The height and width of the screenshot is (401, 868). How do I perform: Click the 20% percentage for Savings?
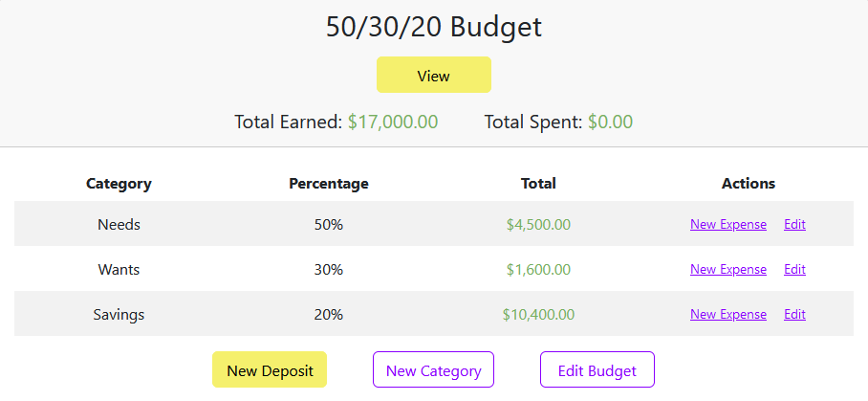[329, 315]
